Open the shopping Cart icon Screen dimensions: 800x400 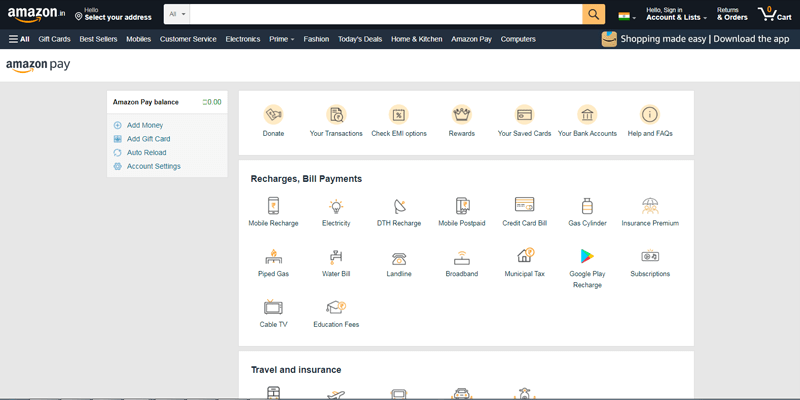[x=774, y=14]
